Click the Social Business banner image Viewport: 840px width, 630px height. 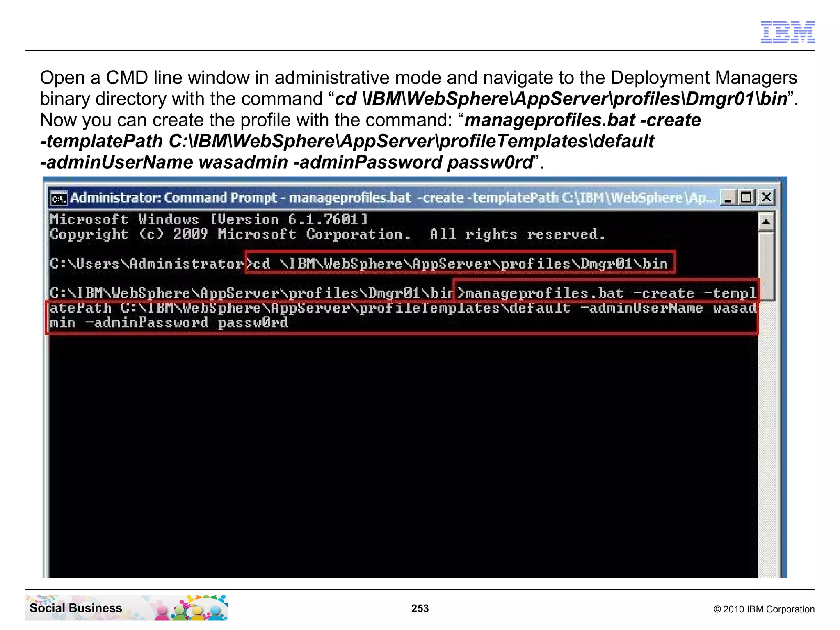[126, 607]
